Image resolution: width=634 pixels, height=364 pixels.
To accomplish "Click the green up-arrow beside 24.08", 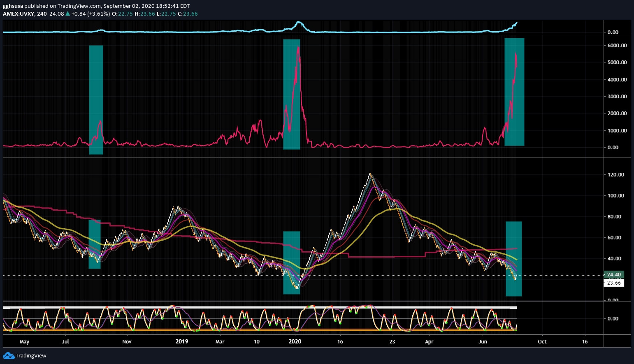I will (x=68, y=14).
